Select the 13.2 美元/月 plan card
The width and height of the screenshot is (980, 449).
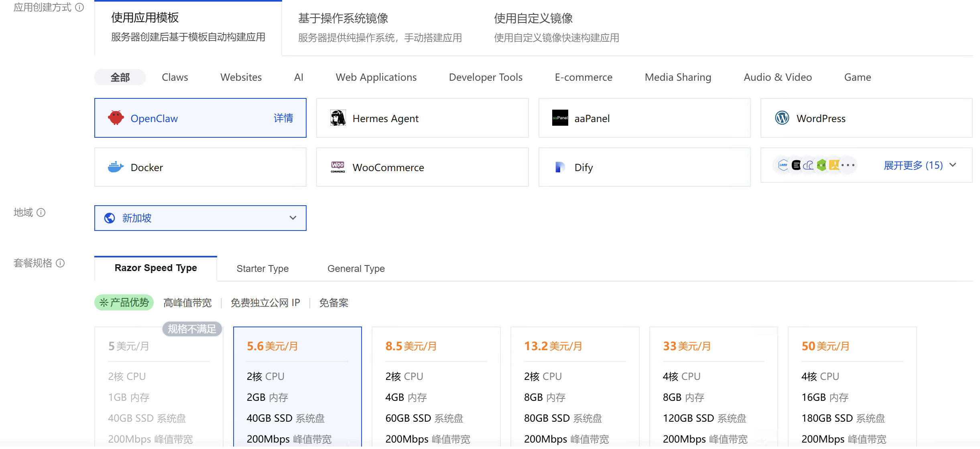575,387
